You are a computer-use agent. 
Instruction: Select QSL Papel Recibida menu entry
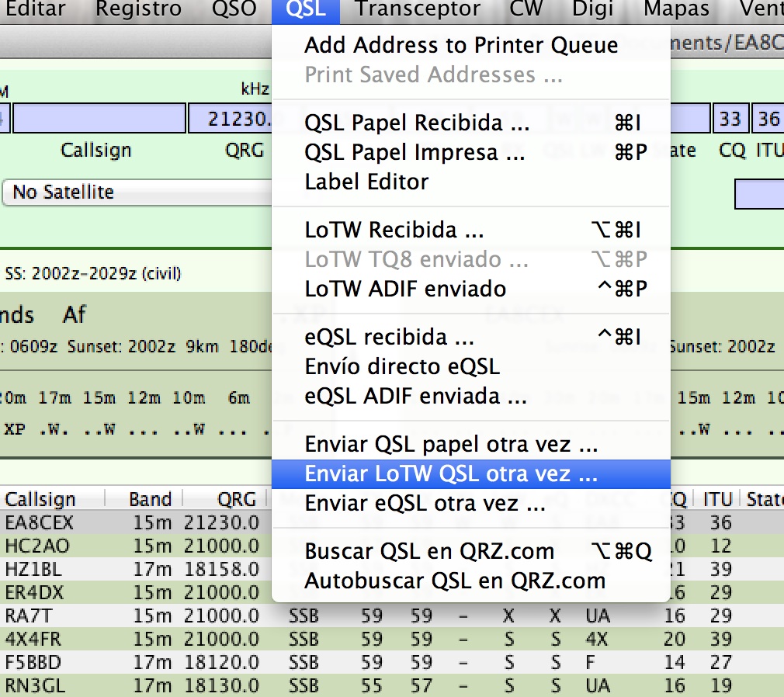coord(471,123)
